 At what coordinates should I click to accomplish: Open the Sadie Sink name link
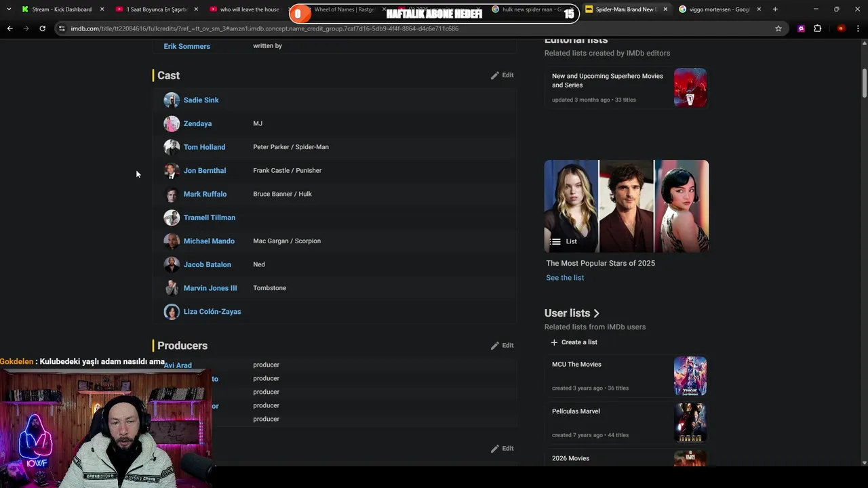[x=201, y=100]
